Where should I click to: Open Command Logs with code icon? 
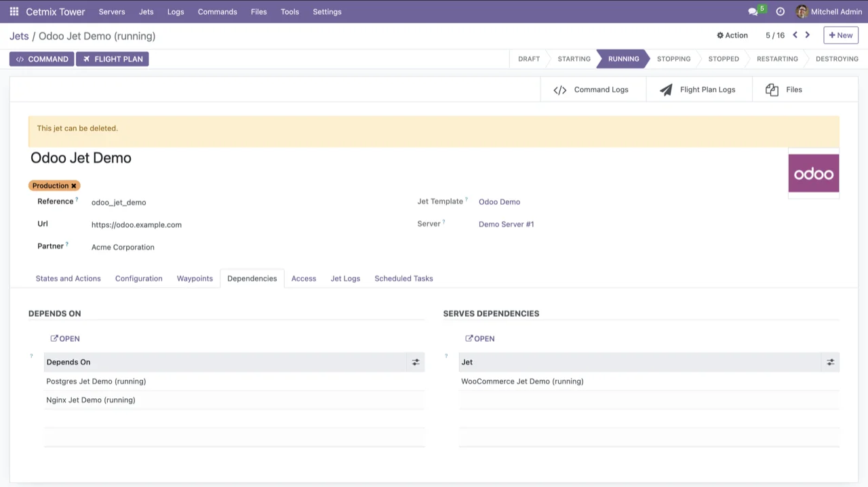(593, 90)
